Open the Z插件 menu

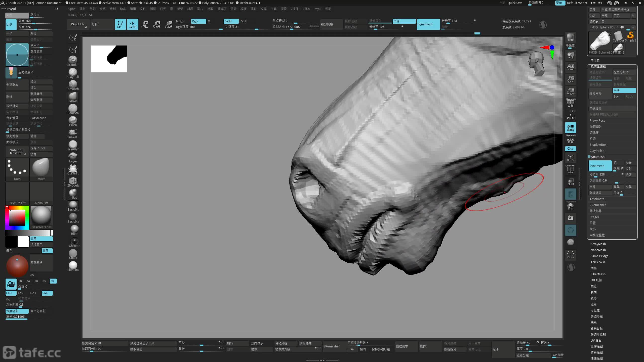[x=294, y=9]
